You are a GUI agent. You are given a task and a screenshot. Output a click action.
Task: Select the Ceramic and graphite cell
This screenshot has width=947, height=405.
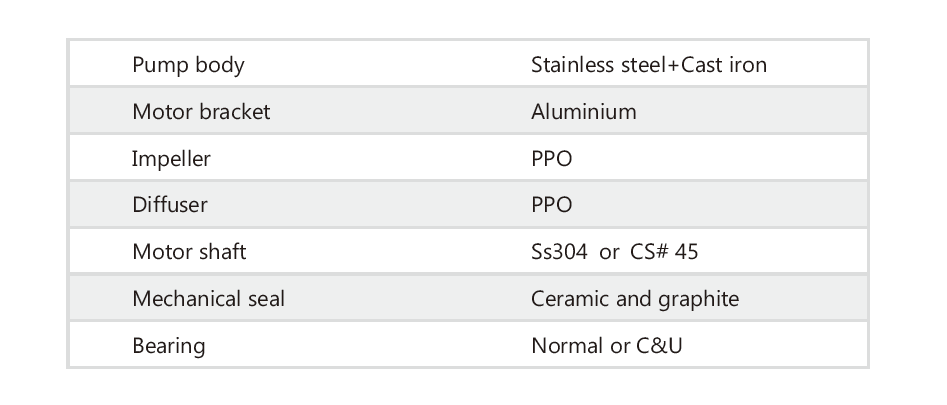click(635, 299)
